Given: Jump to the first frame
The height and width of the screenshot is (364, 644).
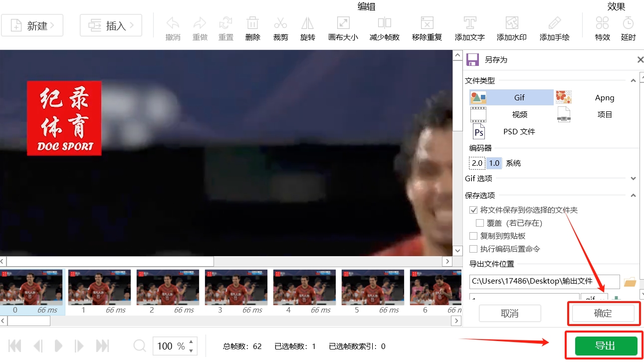Looking at the screenshot, I should (15, 346).
